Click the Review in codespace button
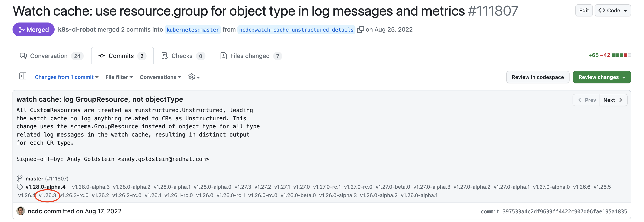 (x=538, y=77)
